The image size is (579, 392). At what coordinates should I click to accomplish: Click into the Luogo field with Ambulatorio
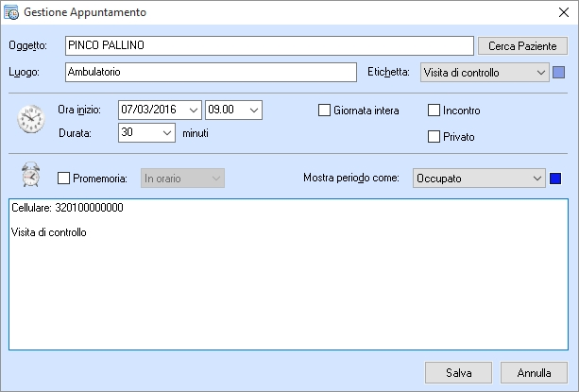tap(211, 72)
